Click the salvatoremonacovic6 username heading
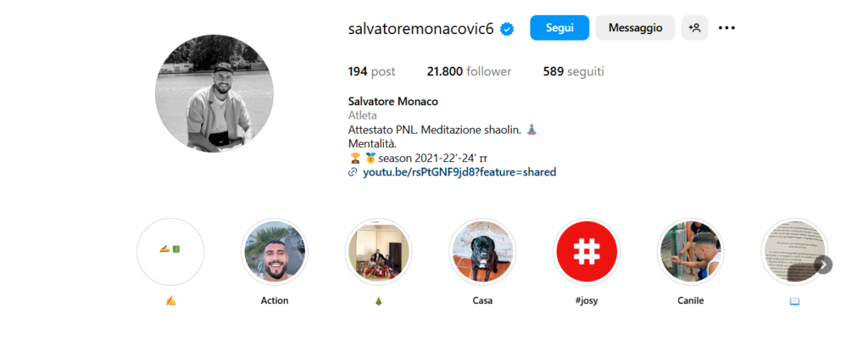This screenshot has height=341, width=868. 420,30
